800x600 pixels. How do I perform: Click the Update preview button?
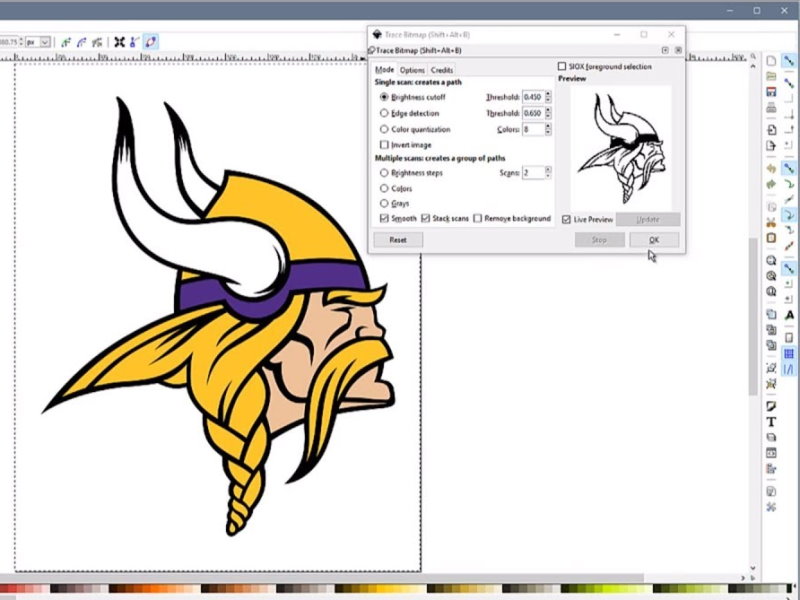[x=648, y=219]
